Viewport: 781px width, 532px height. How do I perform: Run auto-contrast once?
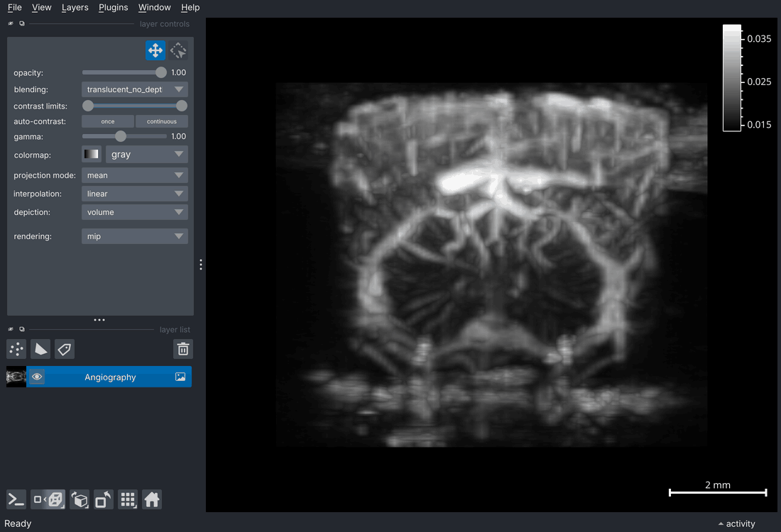(x=107, y=121)
